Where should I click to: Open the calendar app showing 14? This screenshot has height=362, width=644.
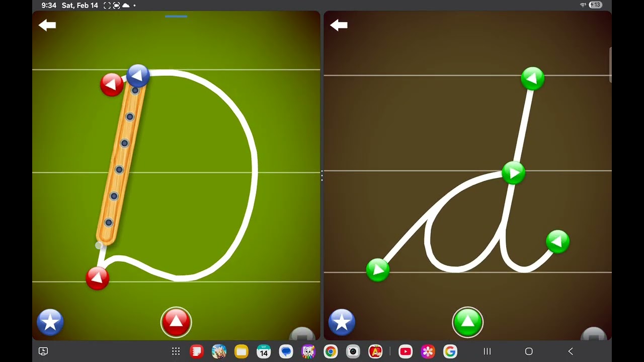tap(264, 351)
